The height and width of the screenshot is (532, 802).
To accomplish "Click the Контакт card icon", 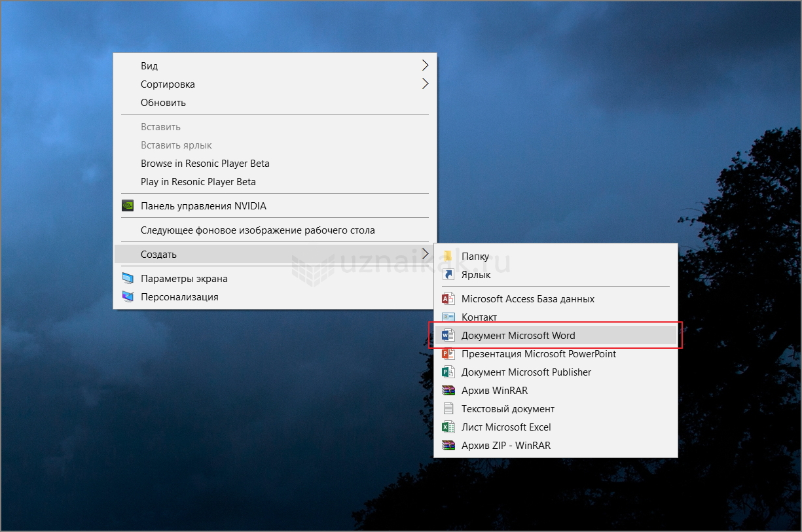I will pyautogui.click(x=448, y=317).
